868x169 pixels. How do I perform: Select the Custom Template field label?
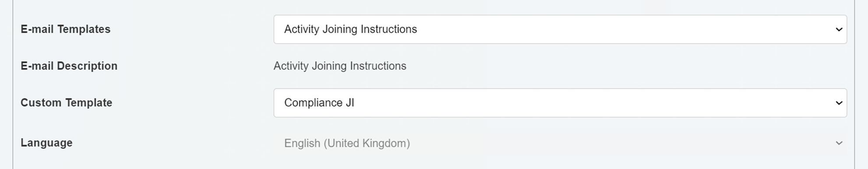(67, 103)
